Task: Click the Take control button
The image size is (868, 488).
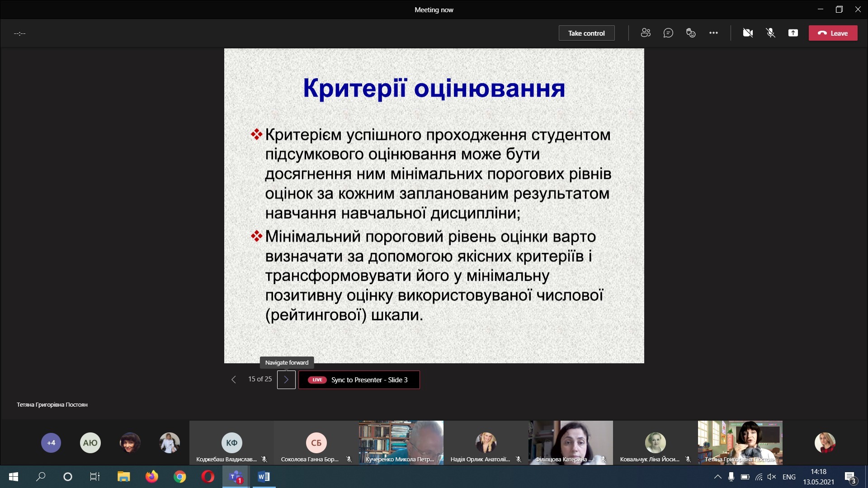Action: coord(586,33)
